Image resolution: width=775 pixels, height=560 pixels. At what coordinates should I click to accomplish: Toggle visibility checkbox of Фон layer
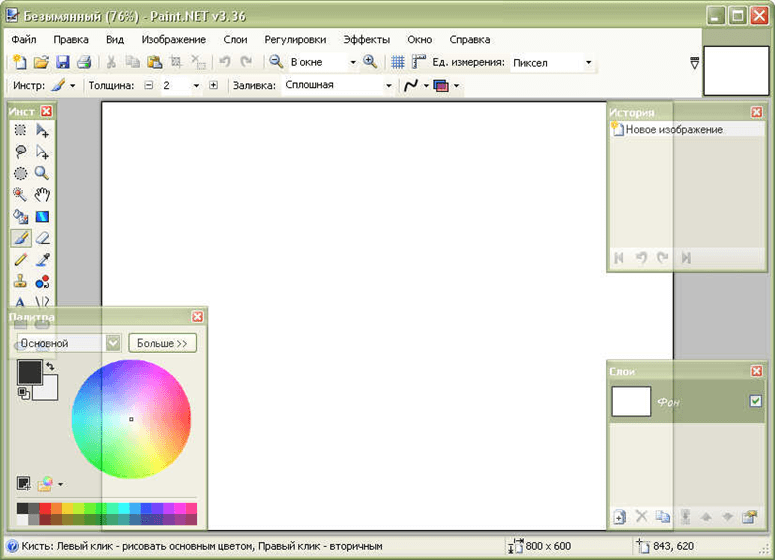point(756,401)
